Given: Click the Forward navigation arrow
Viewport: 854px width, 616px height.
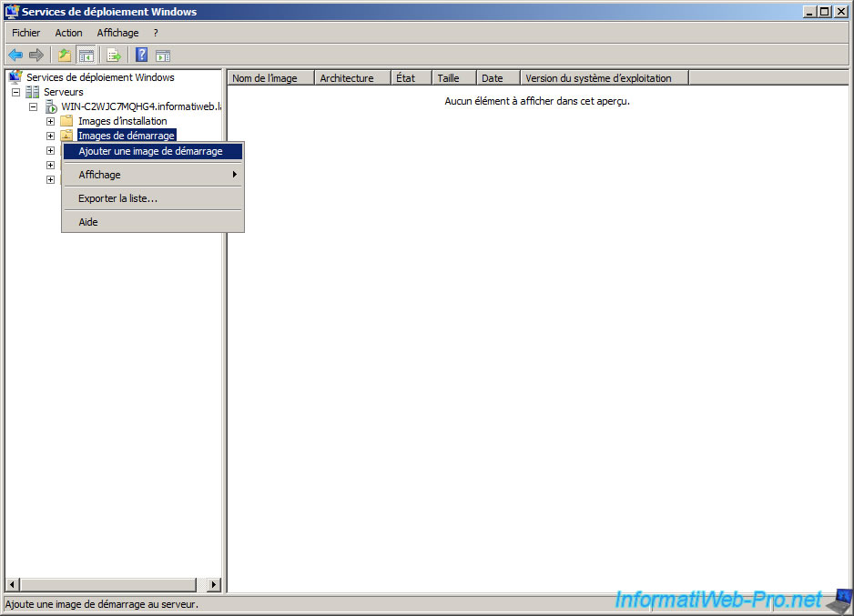Looking at the screenshot, I should click(36, 55).
